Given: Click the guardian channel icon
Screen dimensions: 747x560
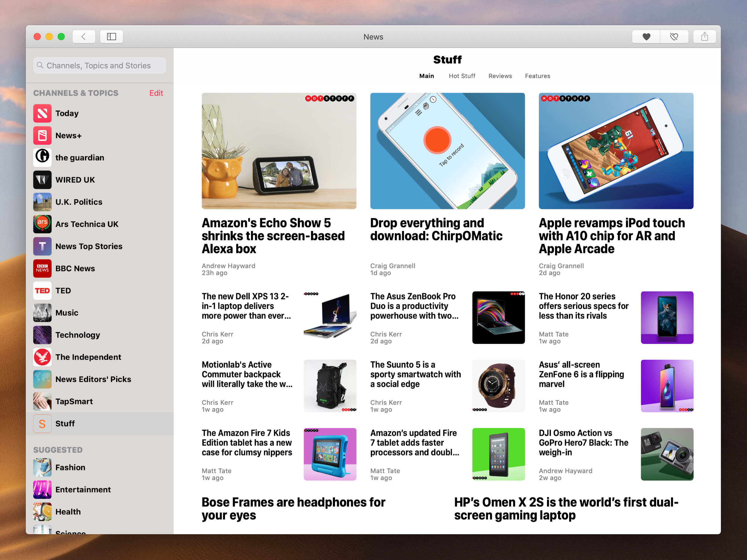Looking at the screenshot, I should click(42, 158).
